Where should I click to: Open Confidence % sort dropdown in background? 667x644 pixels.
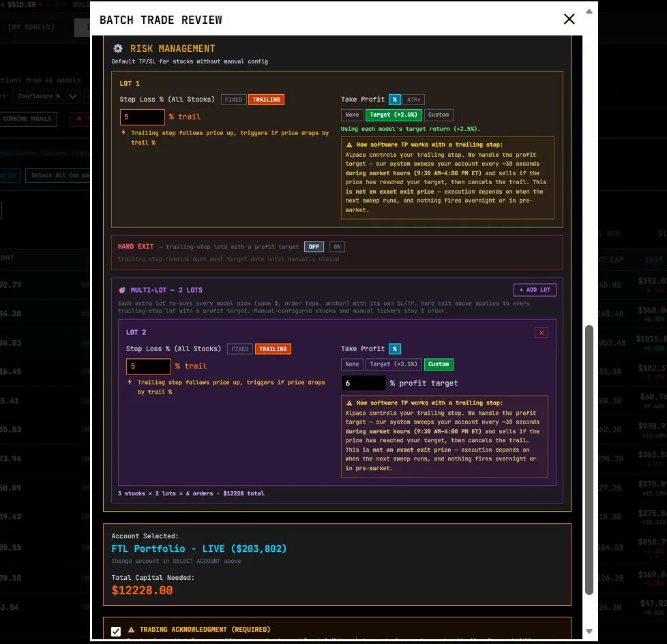pyautogui.click(x=46, y=96)
